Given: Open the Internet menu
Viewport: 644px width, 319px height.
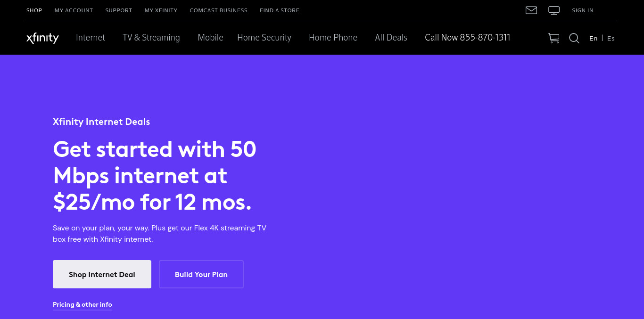Looking at the screenshot, I should point(91,38).
